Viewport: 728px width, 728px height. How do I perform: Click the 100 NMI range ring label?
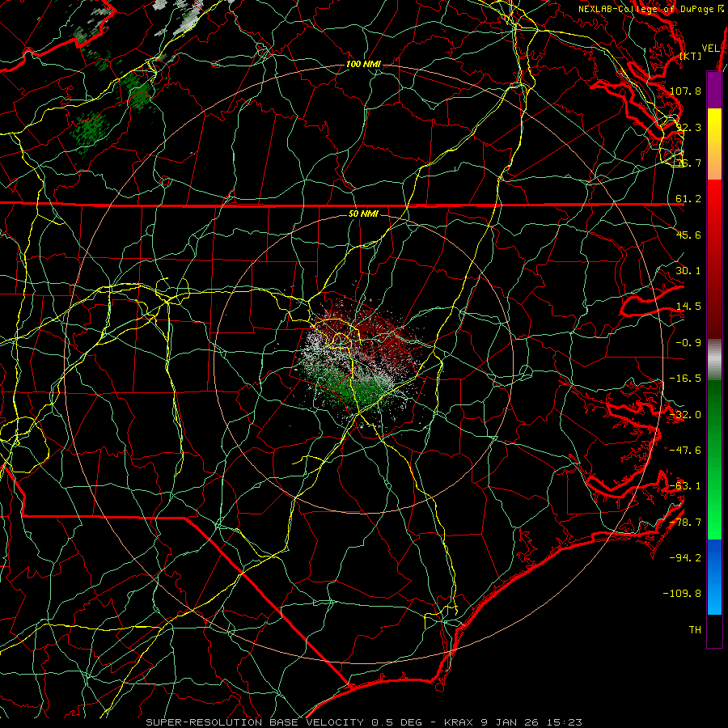tap(363, 64)
